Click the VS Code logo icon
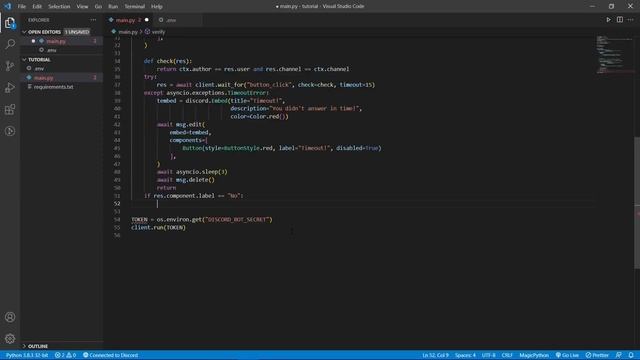 (x=8, y=6)
